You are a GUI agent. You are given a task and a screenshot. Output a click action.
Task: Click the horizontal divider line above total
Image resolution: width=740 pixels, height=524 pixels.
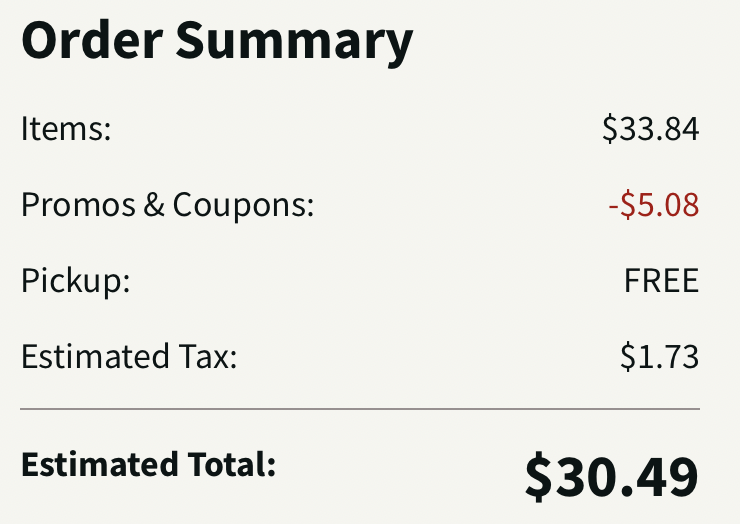[360, 409]
